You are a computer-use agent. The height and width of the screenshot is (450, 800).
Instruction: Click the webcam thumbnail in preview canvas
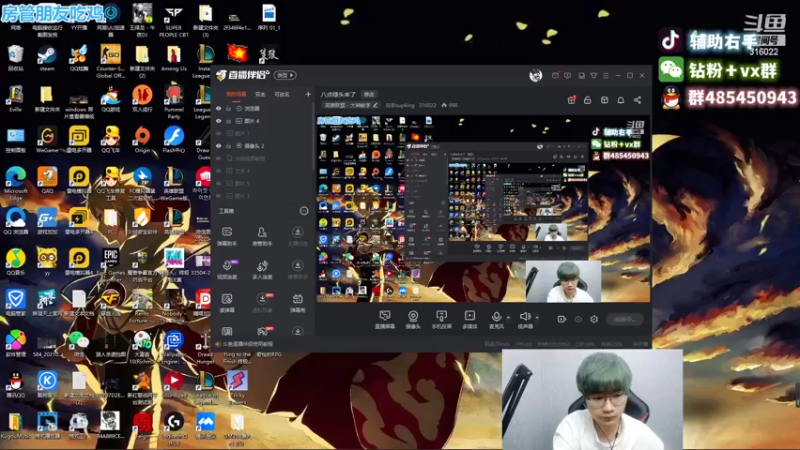563,281
